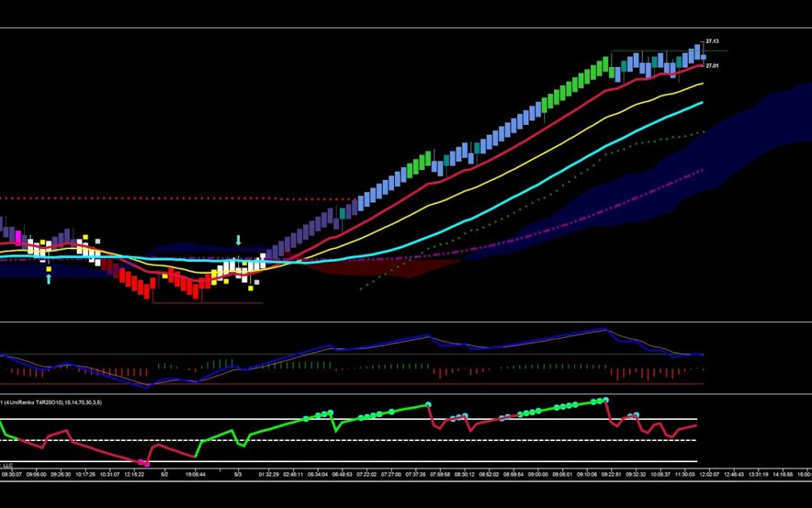
Task: Click the topmost cyan dot on oscillator peak
Action: tap(605, 400)
